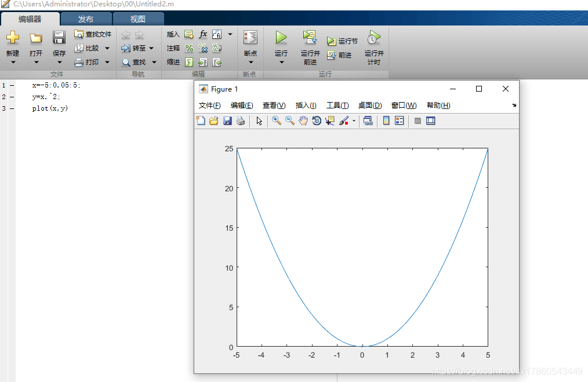
Task: Open the Figure 1 View (查看) menu
Action: (274, 105)
